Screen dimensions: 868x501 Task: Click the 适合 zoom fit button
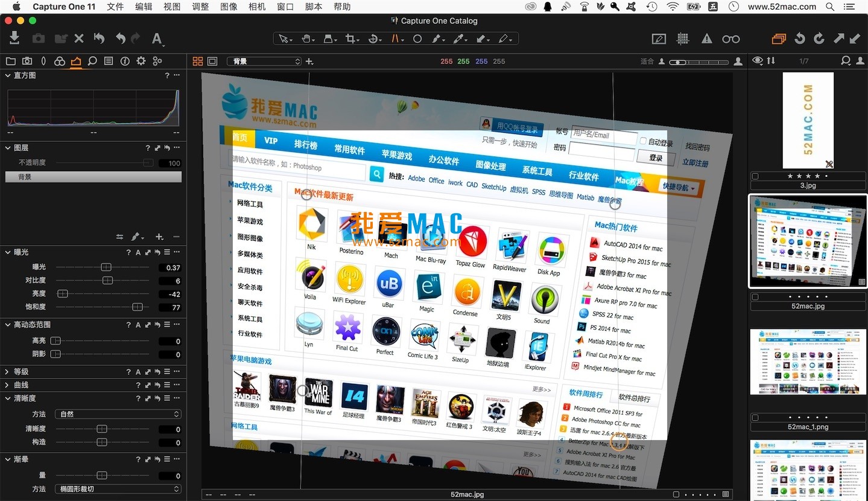647,62
